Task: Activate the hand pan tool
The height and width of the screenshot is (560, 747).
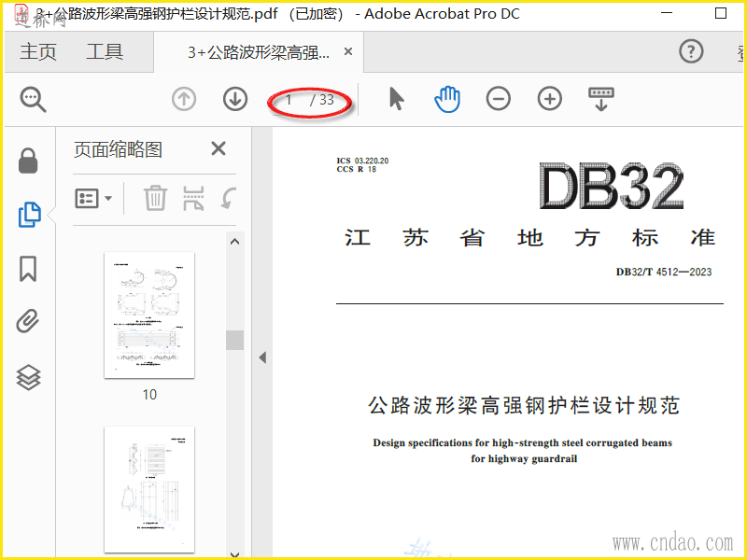Action: point(447,99)
